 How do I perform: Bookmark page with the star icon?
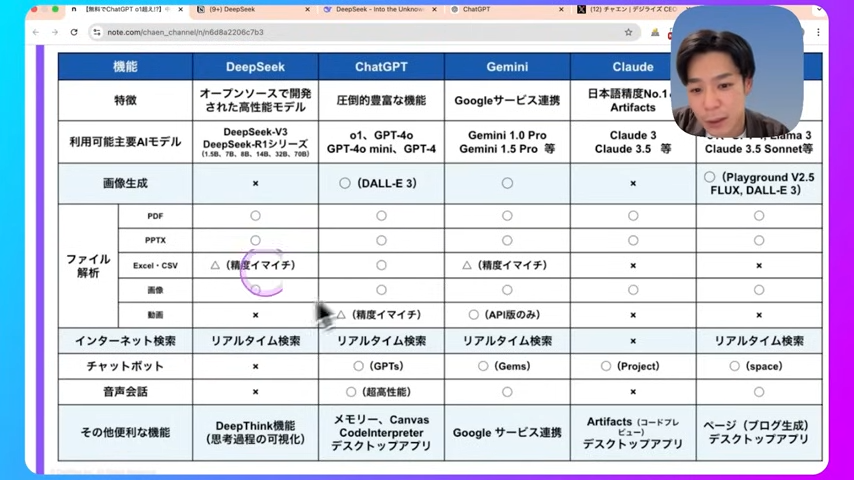tap(629, 32)
